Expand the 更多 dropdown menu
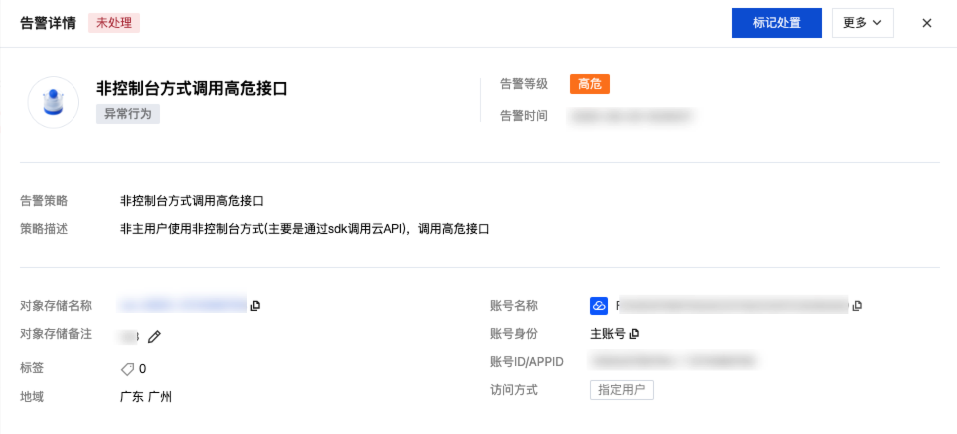Image resolution: width=957 pixels, height=434 pixels. (862, 23)
